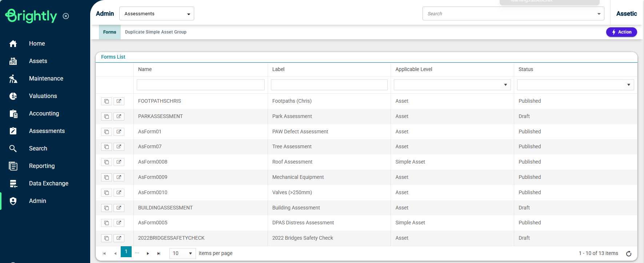The width and height of the screenshot is (644, 263).
Task: Click the copy icon for FOOTPATHSCHRIS form
Action: point(106,101)
